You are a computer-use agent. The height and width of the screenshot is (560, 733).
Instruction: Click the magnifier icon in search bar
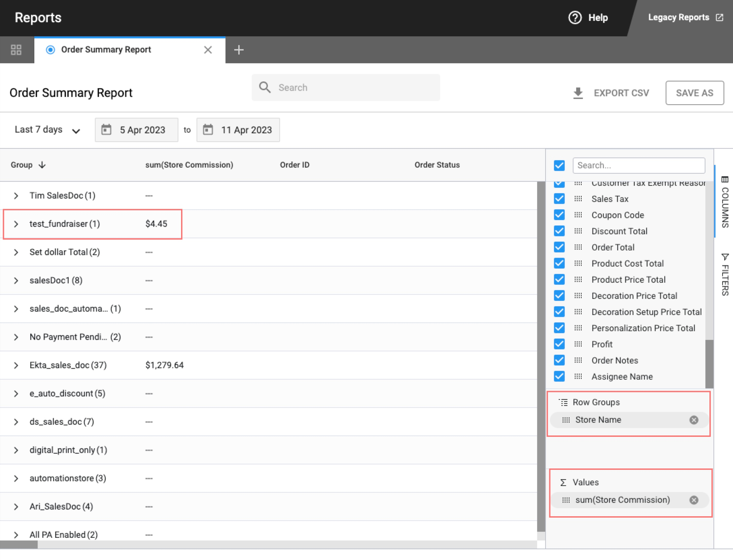coord(265,87)
